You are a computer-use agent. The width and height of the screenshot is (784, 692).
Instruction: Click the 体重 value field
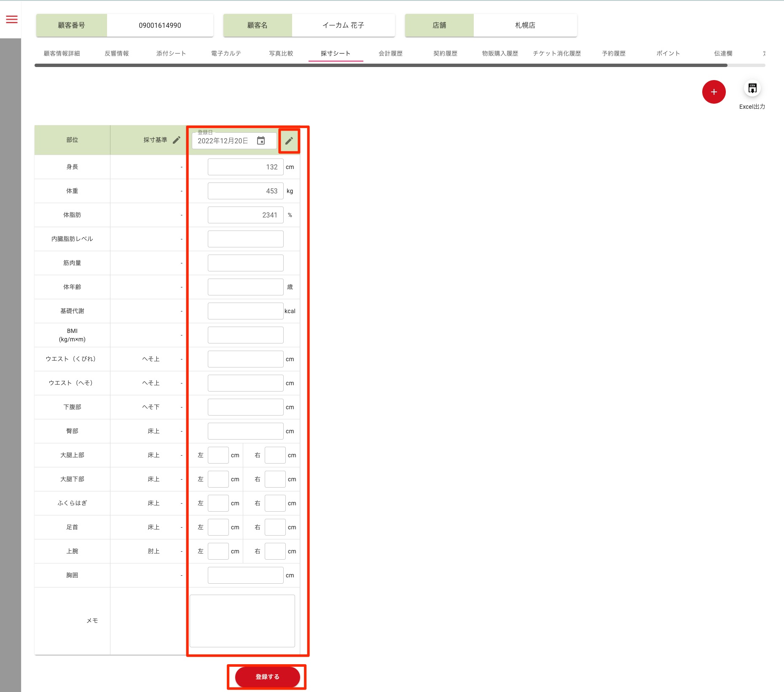[245, 191]
